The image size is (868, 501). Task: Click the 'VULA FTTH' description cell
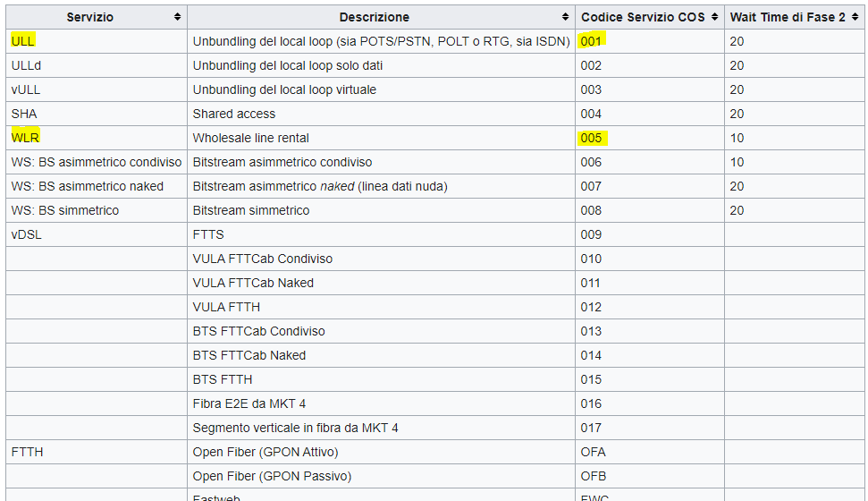click(x=226, y=307)
